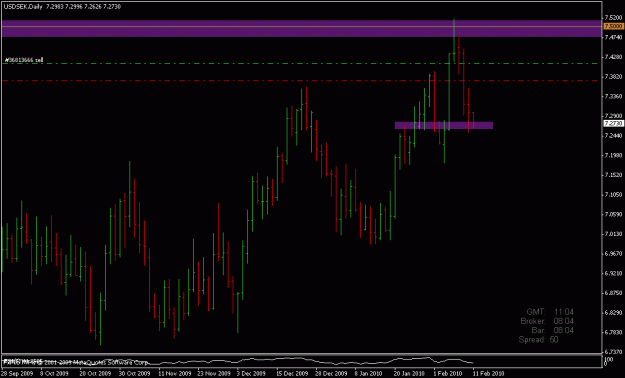This screenshot has width=625, height=378.
Task: Click the 15 Dec 2009 date label
Action: click(x=292, y=374)
